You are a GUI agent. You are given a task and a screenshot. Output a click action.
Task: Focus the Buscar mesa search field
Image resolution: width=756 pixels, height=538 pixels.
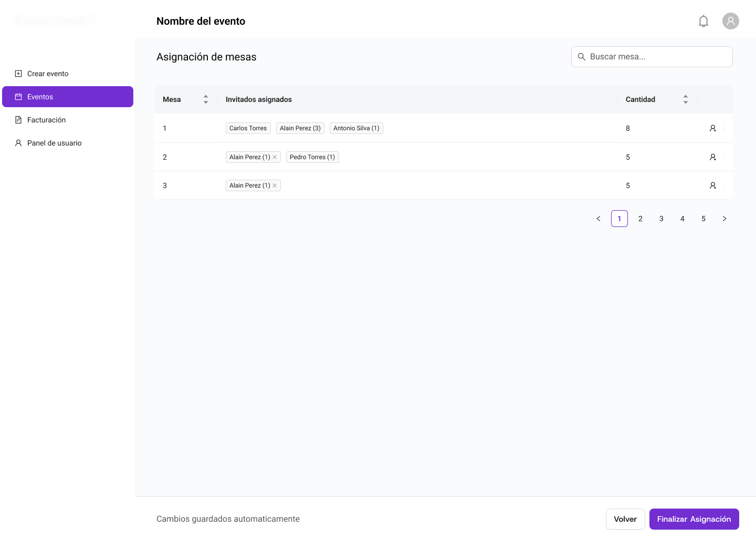(656, 57)
